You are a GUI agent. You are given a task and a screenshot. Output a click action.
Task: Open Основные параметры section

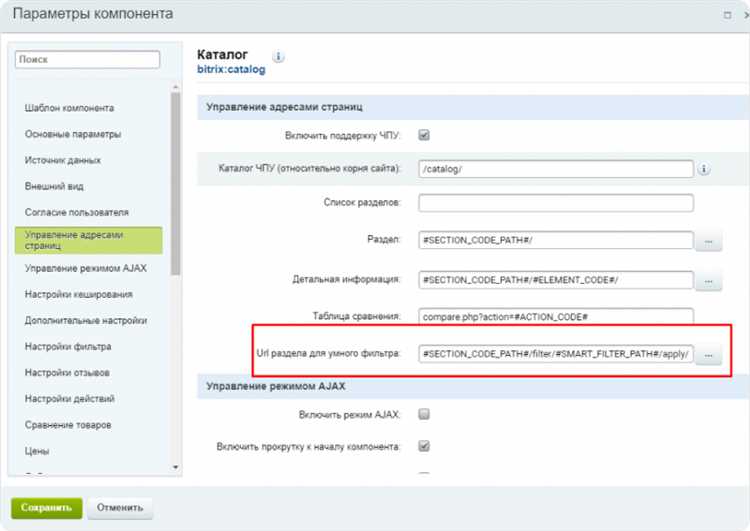coord(73,134)
